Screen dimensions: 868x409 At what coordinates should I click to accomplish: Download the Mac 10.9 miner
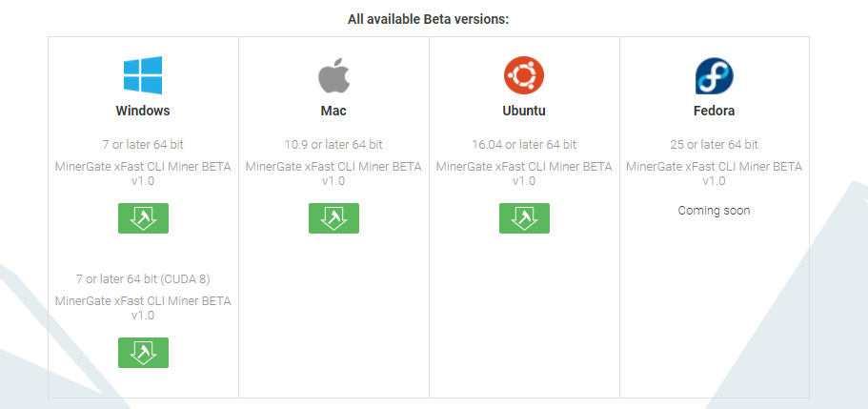point(333,218)
